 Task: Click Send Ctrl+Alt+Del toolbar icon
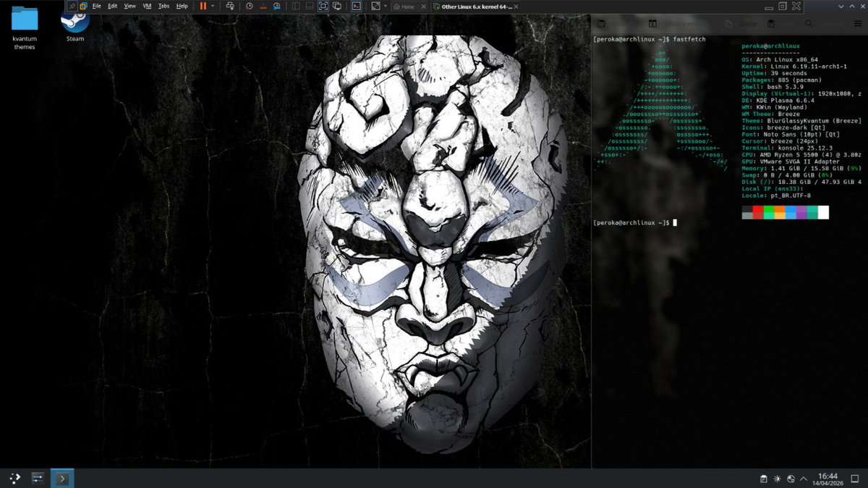tap(230, 6)
